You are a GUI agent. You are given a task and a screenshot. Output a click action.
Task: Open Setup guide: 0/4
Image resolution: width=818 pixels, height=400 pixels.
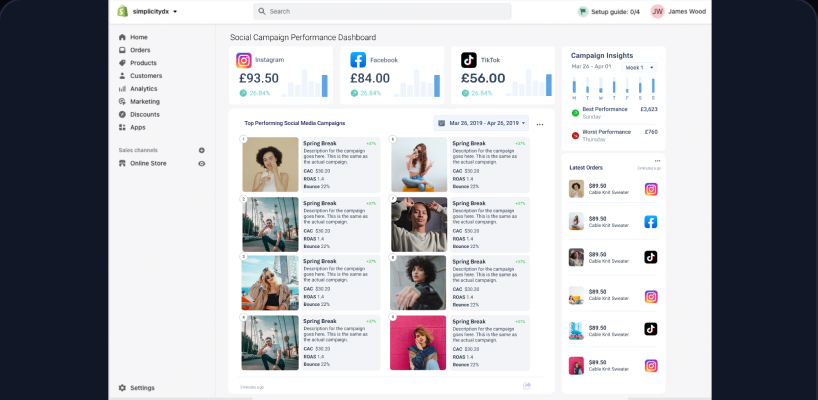point(609,11)
